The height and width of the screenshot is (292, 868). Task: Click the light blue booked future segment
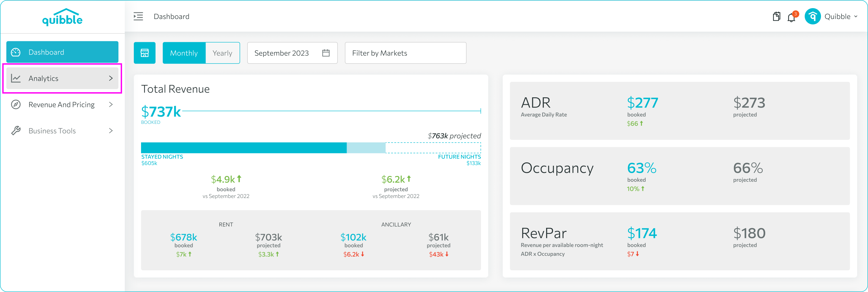(366, 148)
